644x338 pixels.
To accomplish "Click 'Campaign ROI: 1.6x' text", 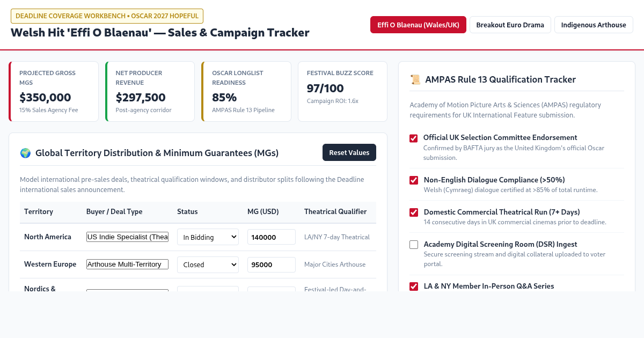I will tap(333, 101).
